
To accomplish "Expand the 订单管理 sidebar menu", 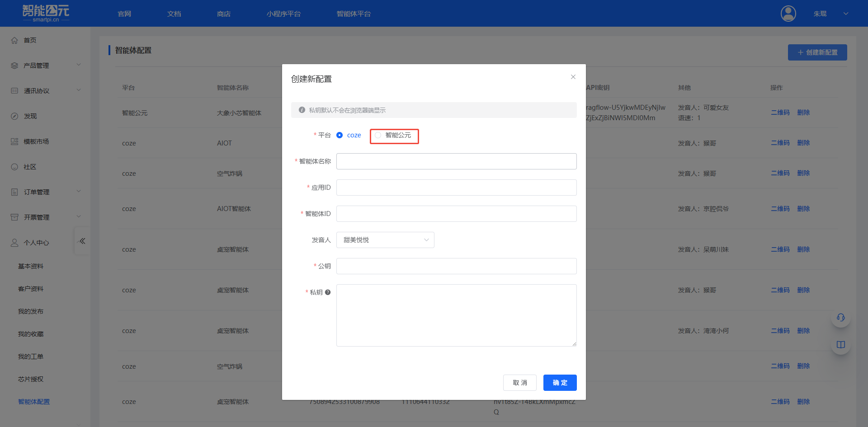I will [x=45, y=192].
